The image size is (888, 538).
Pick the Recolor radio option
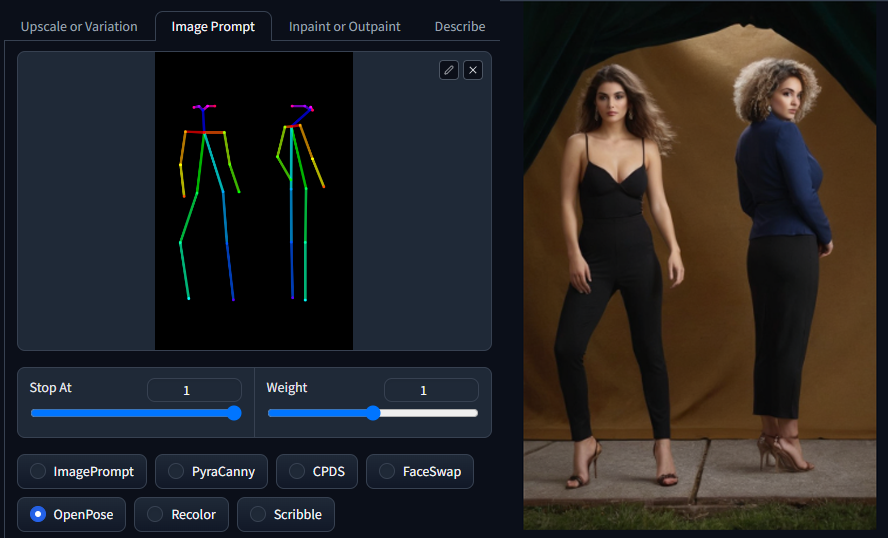[181, 514]
